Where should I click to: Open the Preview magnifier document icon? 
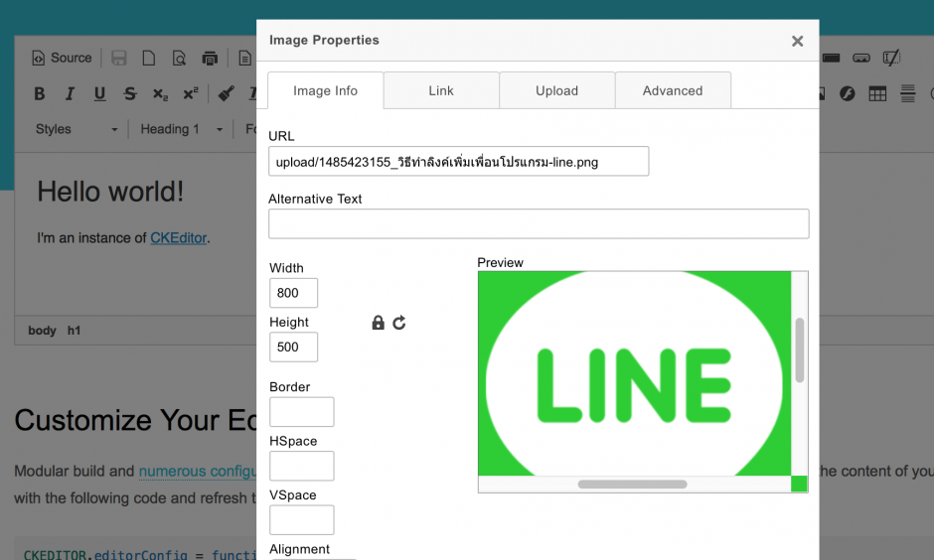(x=179, y=58)
